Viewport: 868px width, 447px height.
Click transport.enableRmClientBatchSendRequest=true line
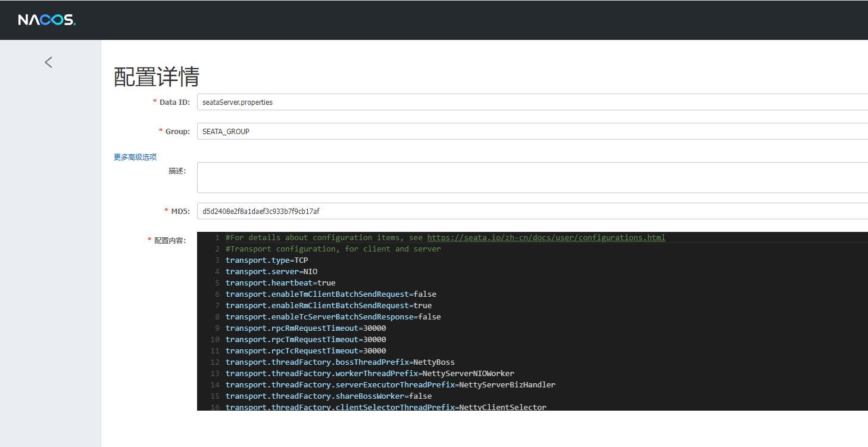pos(329,306)
